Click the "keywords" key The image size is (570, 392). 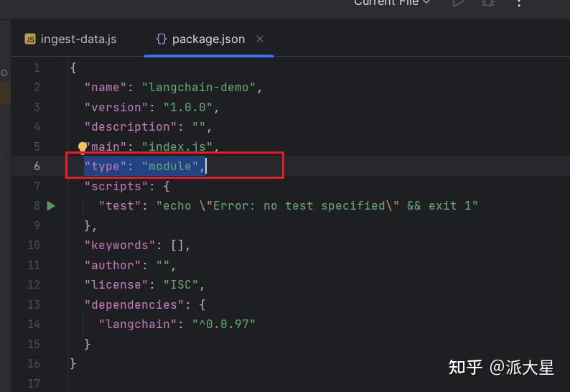pos(120,246)
